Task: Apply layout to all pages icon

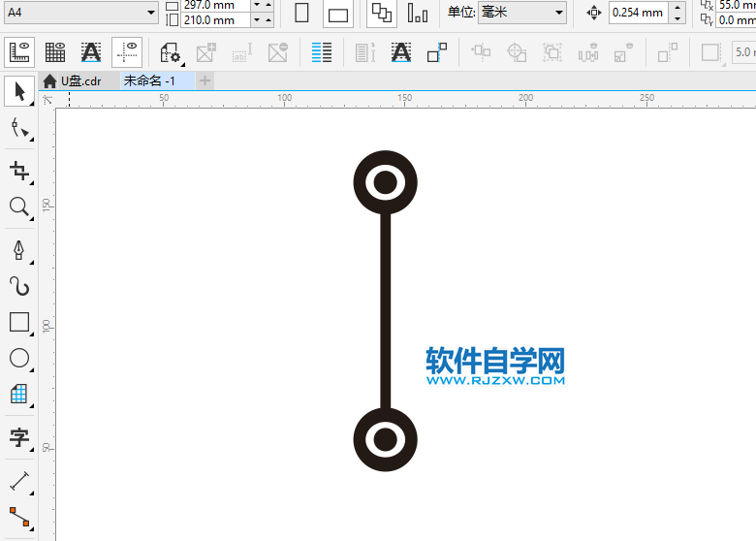Action: (382, 13)
